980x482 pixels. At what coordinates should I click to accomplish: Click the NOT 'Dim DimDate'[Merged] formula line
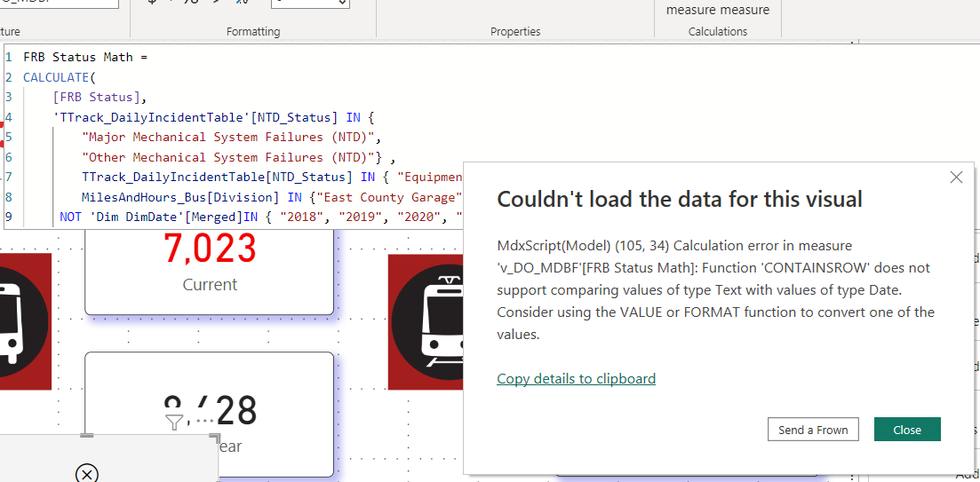point(261,217)
